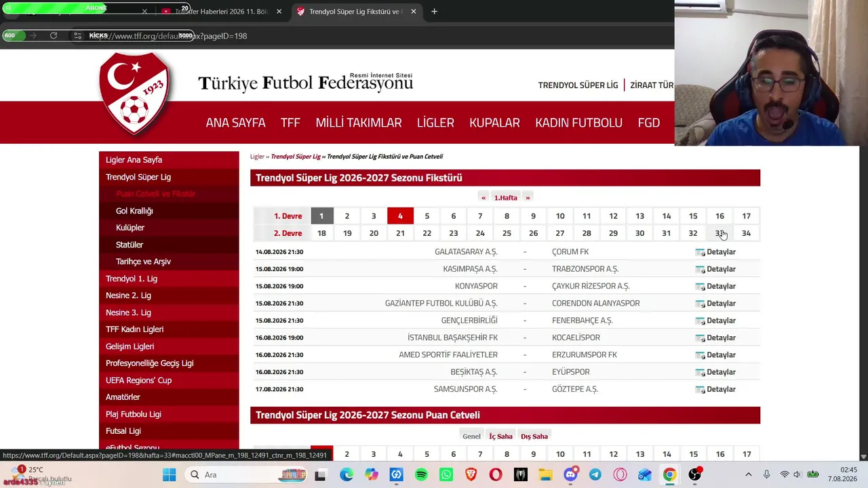Open ANA SAYFA in main navigation
The image size is (868, 488).
pyautogui.click(x=235, y=123)
